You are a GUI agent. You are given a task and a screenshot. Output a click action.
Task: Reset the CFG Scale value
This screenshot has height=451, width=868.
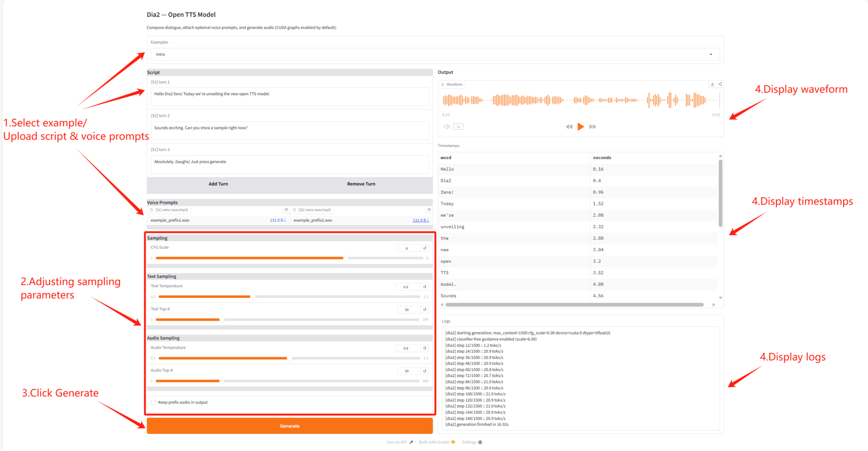click(x=424, y=248)
